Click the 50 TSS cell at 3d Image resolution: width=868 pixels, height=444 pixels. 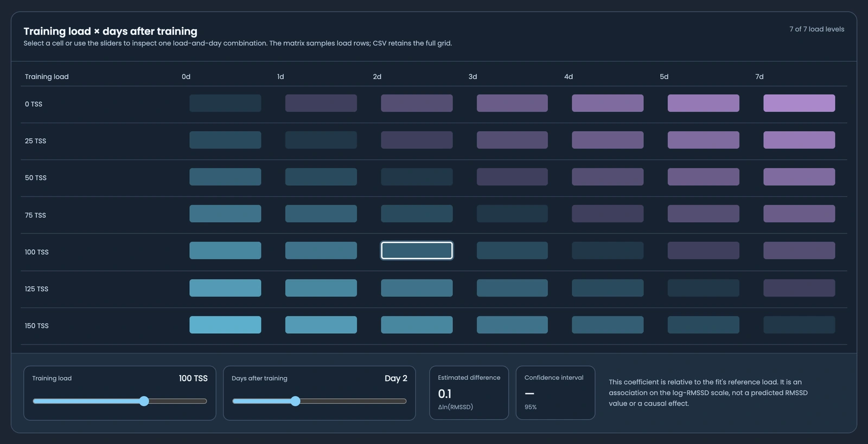tap(512, 177)
